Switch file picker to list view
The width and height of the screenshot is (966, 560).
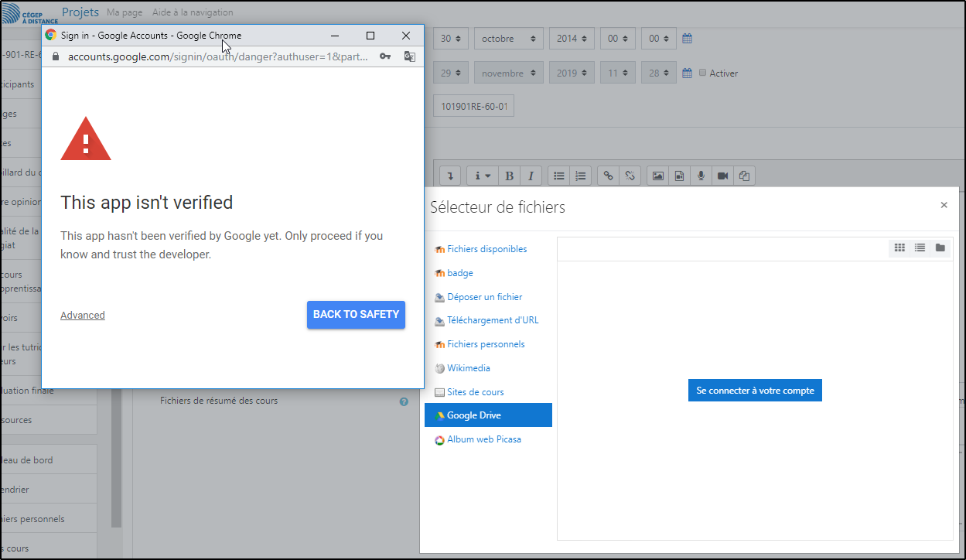tap(920, 248)
